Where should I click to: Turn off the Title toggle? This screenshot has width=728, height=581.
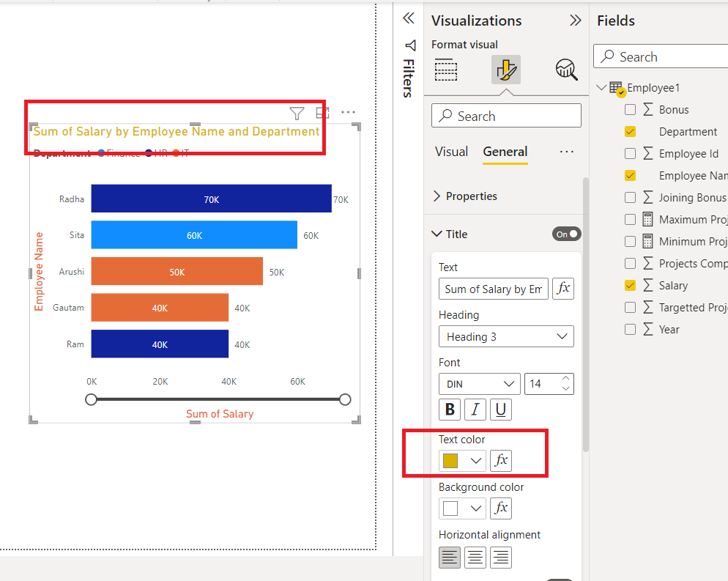pos(566,234)
